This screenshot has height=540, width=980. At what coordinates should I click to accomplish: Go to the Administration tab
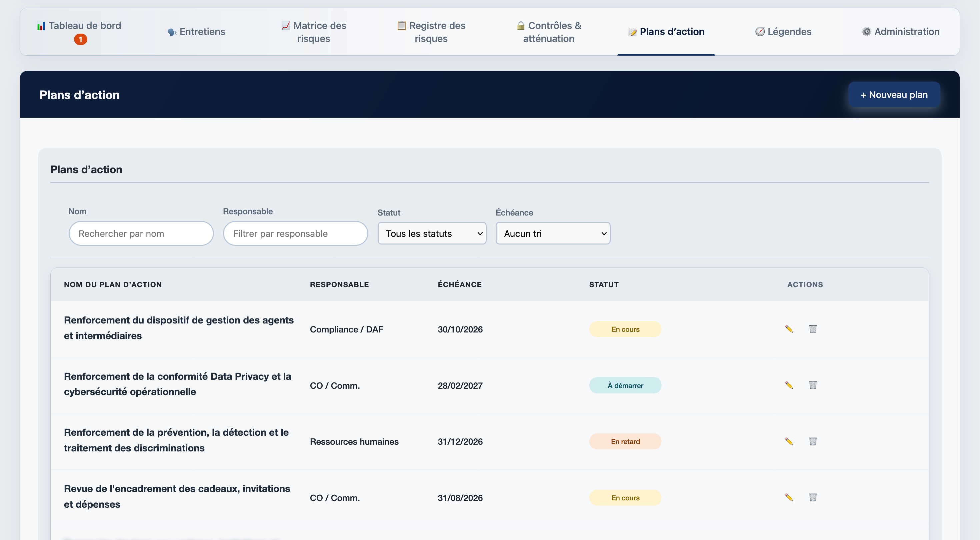(900, 32)
